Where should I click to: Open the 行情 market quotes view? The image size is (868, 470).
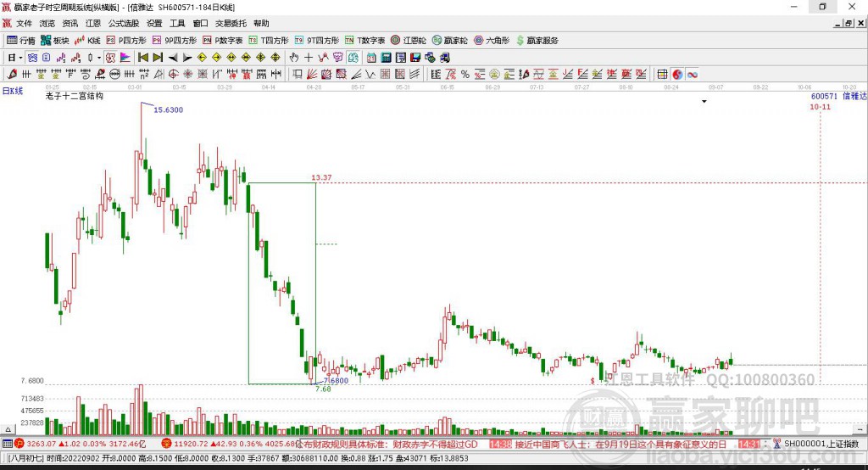click(20, 41)
